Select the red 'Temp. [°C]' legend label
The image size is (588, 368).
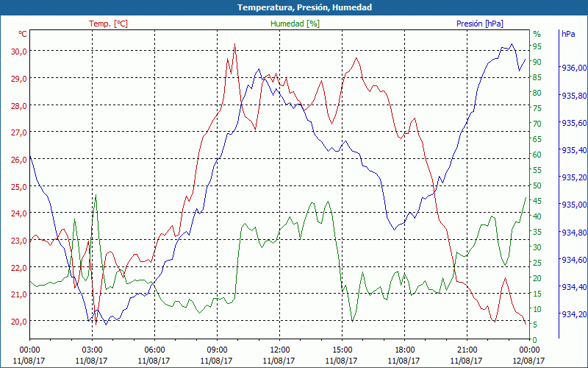tap(108, 24)
